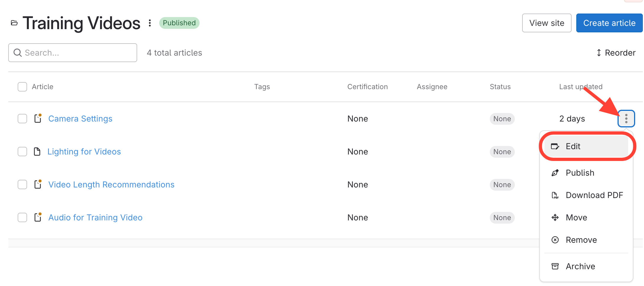This screenshot has height=286, width=644.
Task: Click the Reorder arrows icon
Action: point(599,53)
